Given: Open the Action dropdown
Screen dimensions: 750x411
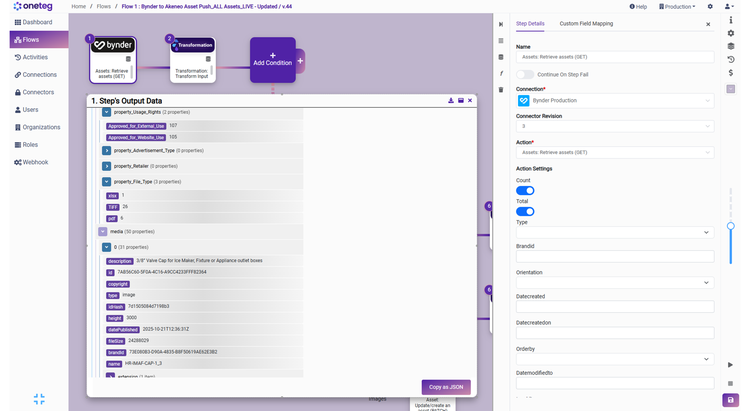Looking at the screenshot, I should coord(615,153).
